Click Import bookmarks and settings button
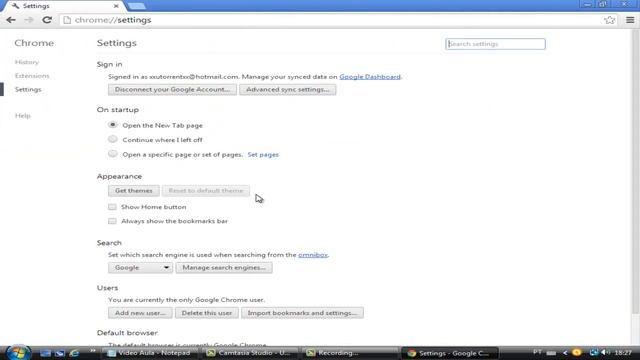Screen dimensions: 640x360 pyautogui.click(x=302, y=313)
